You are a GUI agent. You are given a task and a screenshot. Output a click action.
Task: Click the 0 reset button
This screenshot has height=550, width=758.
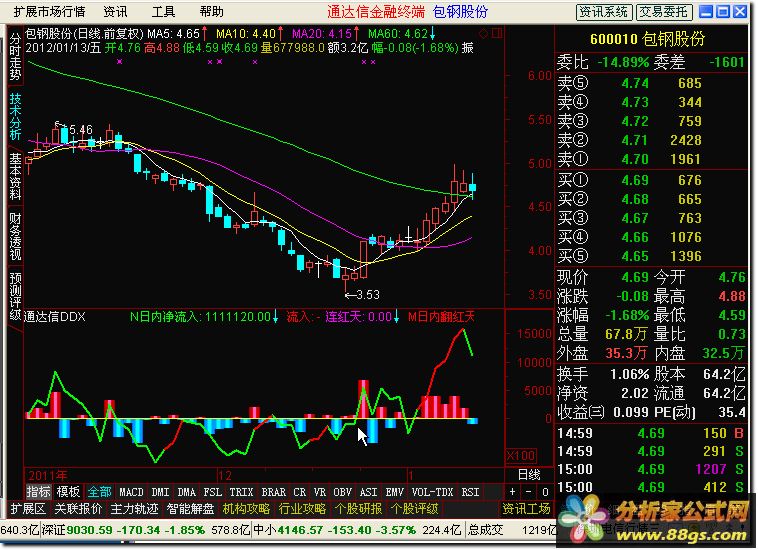tap(545, 492)
